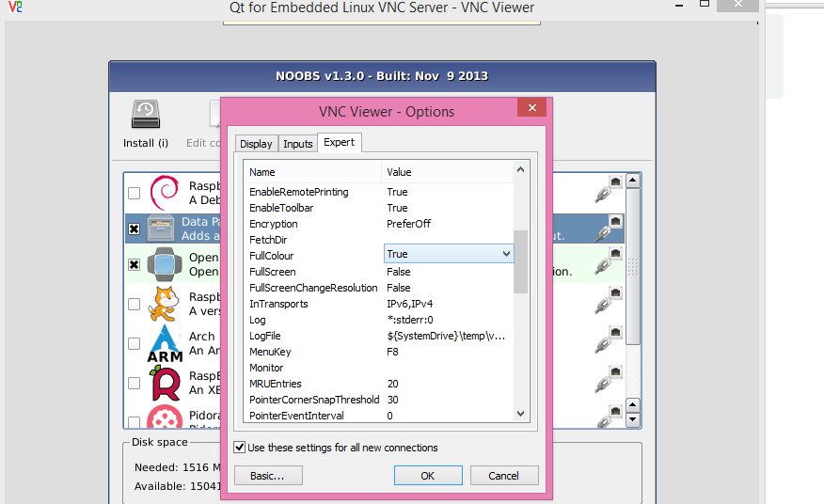Click network icon on the Data Partition row
Viewport: 824px width, 504px height.
coord(610,228)
